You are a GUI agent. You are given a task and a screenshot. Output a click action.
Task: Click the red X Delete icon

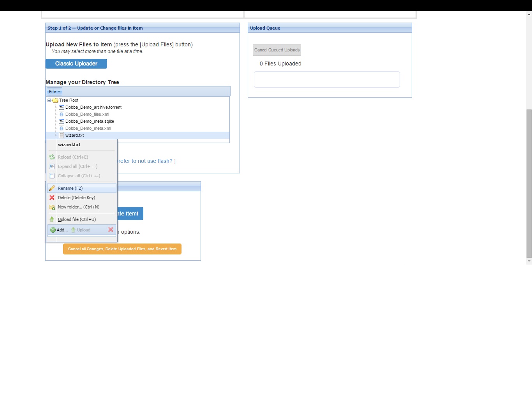tap(52, 198)
